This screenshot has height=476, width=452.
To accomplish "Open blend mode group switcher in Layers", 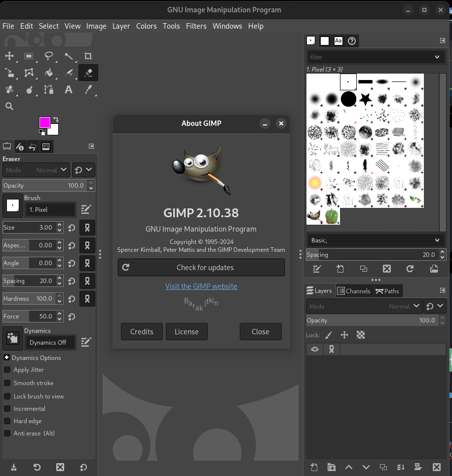I will [x=435, y=306].
